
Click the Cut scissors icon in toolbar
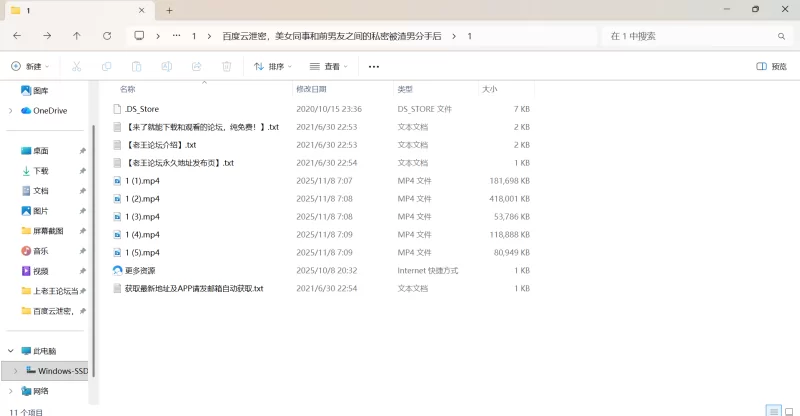point(75,66)
